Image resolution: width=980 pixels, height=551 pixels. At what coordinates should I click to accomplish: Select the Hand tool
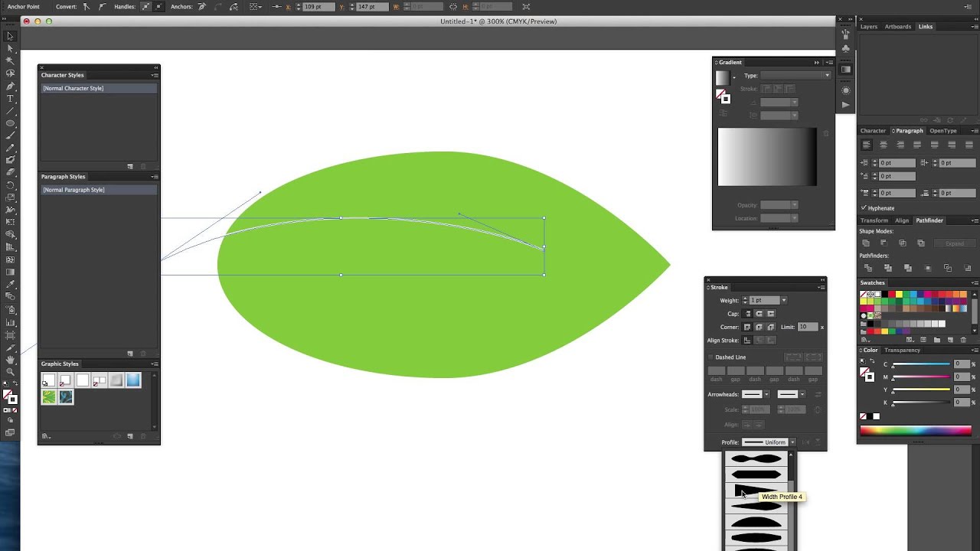point(10,359)
